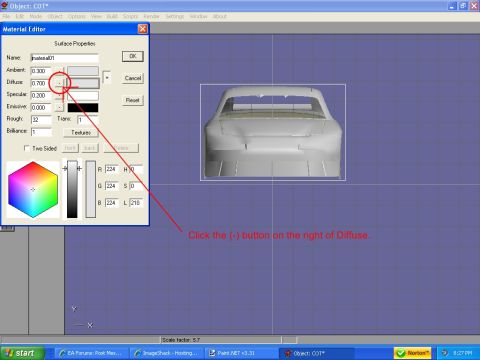Select the white Specular color swatch

(x=83, y=96)
